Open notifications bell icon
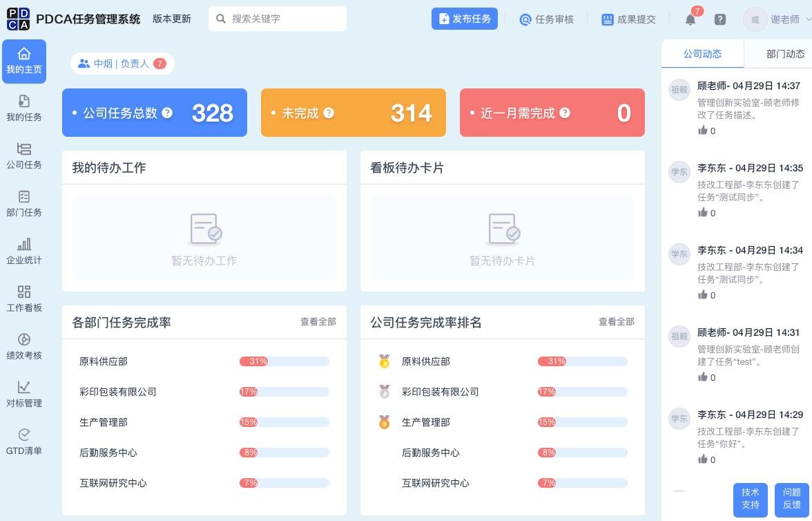This screenshot has height=521, width=812. click(x=690, y=20)
